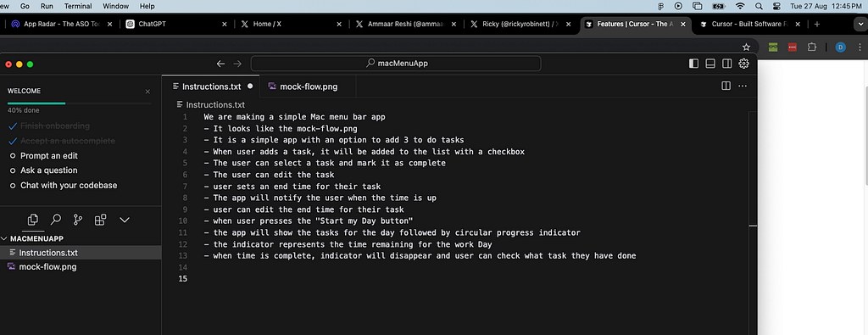Click the red browser extension icon
Viewport: 868px width, 335px height.
[793, 47]
